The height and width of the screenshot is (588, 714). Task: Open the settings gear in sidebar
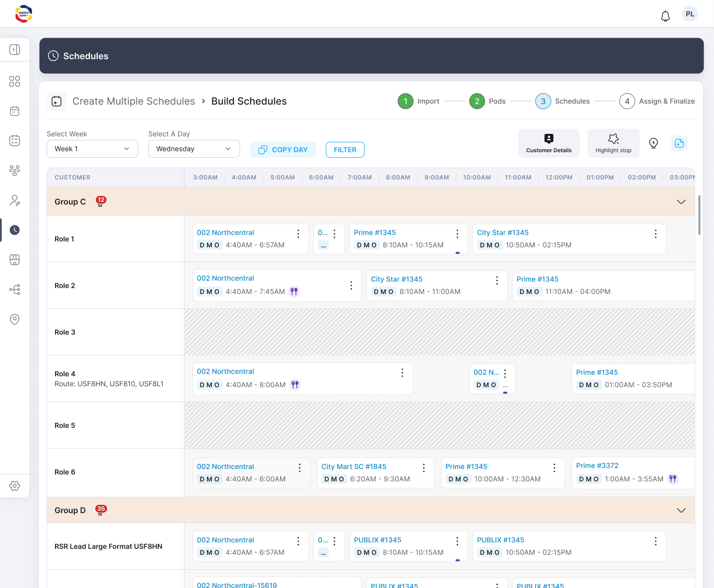point(15,486)
